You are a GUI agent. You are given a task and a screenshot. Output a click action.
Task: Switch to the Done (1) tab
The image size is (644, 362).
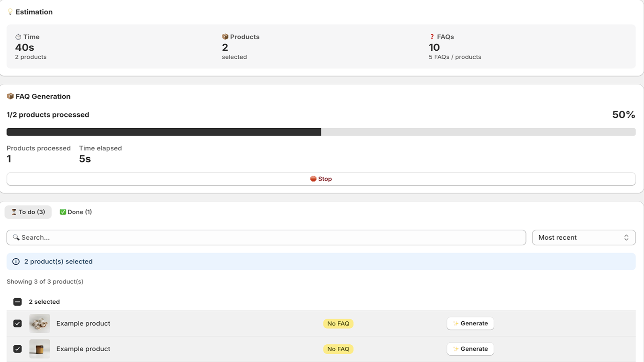(76, 212)
